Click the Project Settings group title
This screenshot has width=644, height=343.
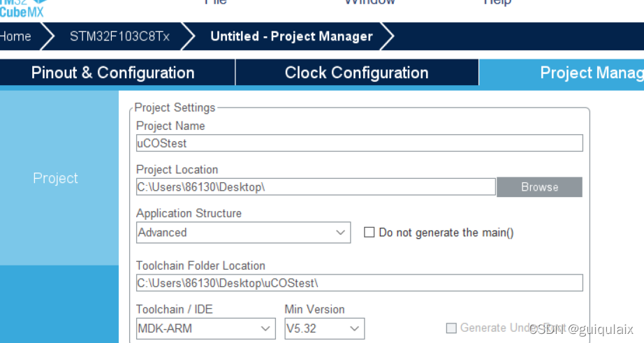(175, 108)
